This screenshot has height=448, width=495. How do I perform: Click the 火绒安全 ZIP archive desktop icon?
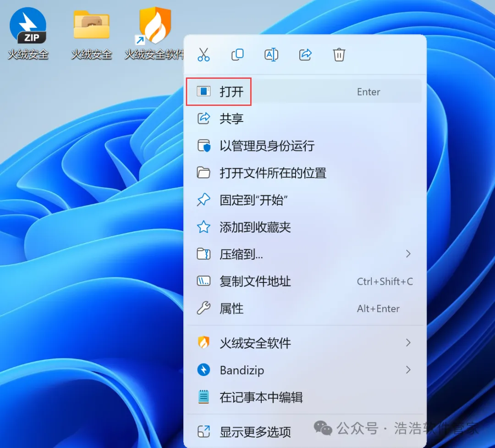28,33
